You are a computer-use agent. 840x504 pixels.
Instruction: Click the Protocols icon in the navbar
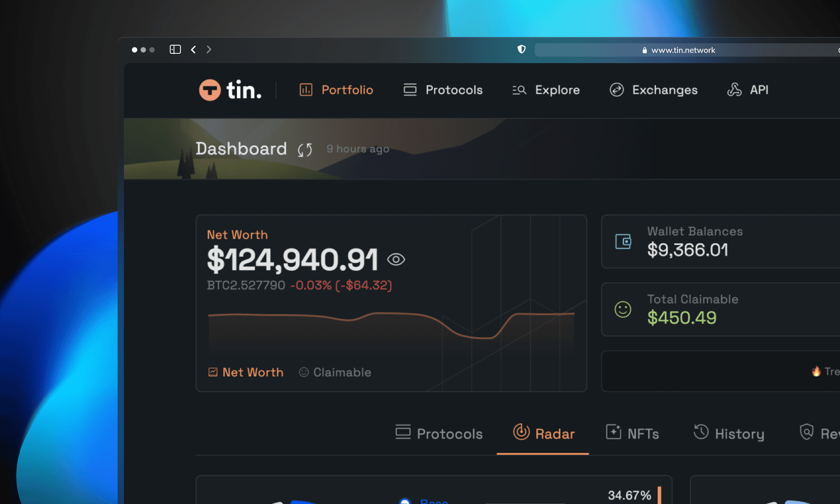pos(409,90)
